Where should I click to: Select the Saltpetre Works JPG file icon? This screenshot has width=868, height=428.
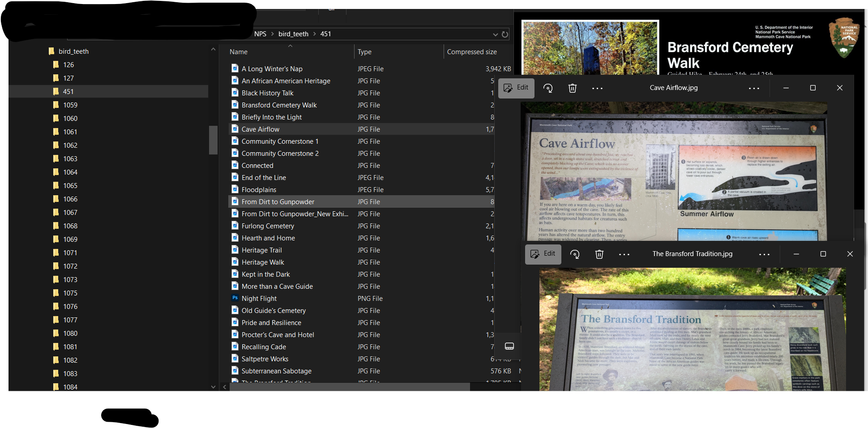coord(235,359)
